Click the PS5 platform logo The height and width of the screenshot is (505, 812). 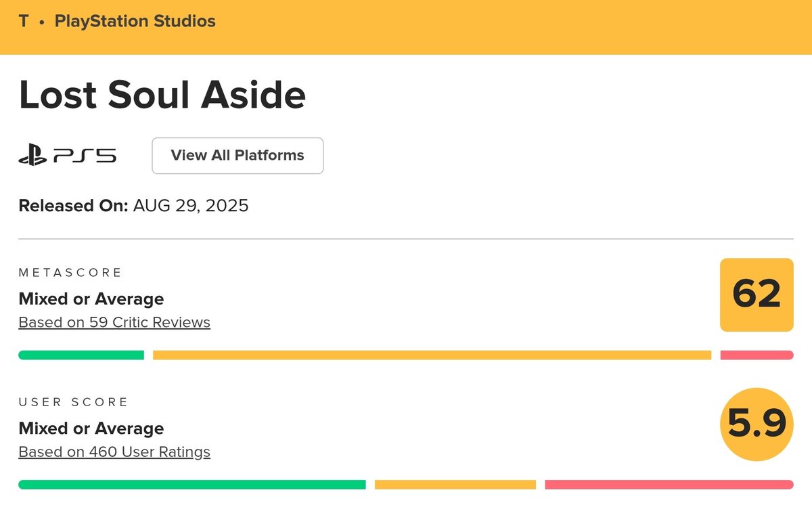(67, 156)
